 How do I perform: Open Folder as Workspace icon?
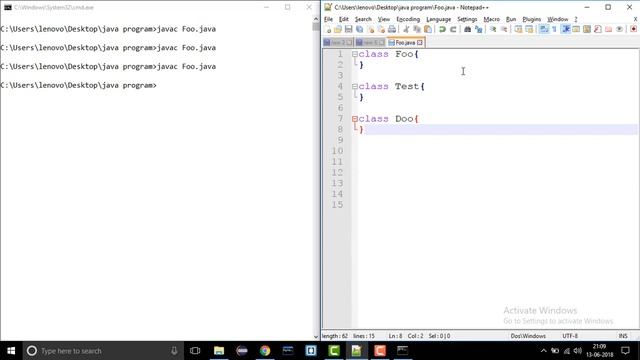coord(609,29)
